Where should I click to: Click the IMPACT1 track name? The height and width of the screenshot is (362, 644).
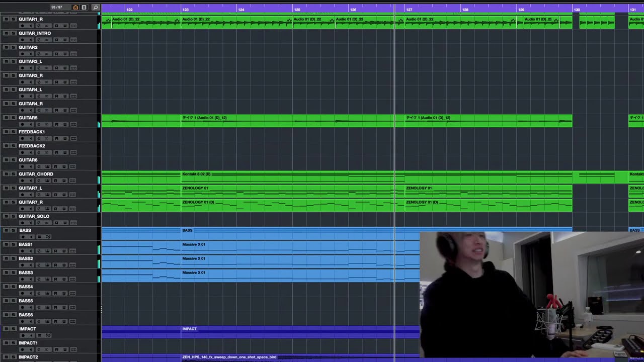point(28,343)
